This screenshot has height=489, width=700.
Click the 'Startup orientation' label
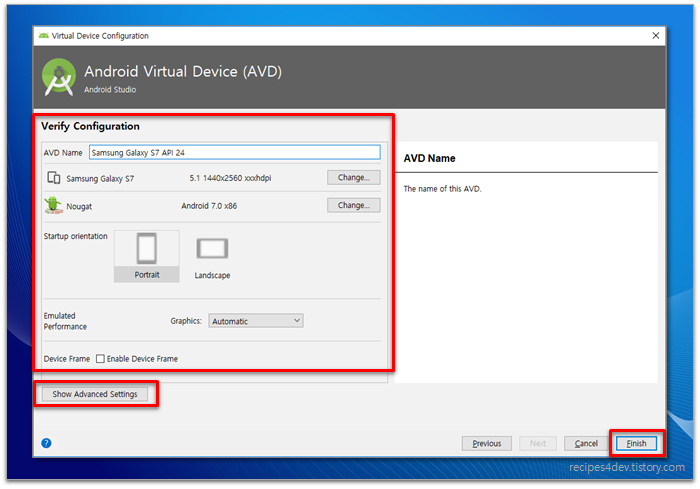(x=75, y=236)
